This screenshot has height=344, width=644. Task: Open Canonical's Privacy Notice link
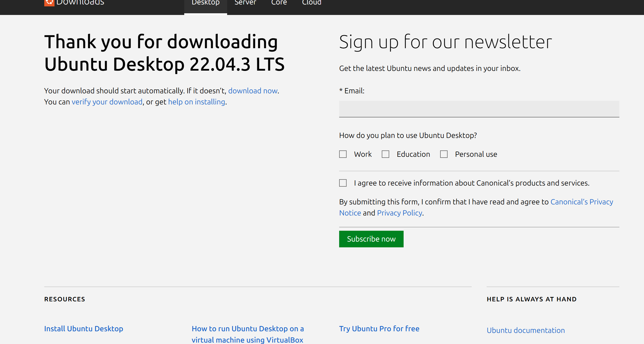[581, 202]
